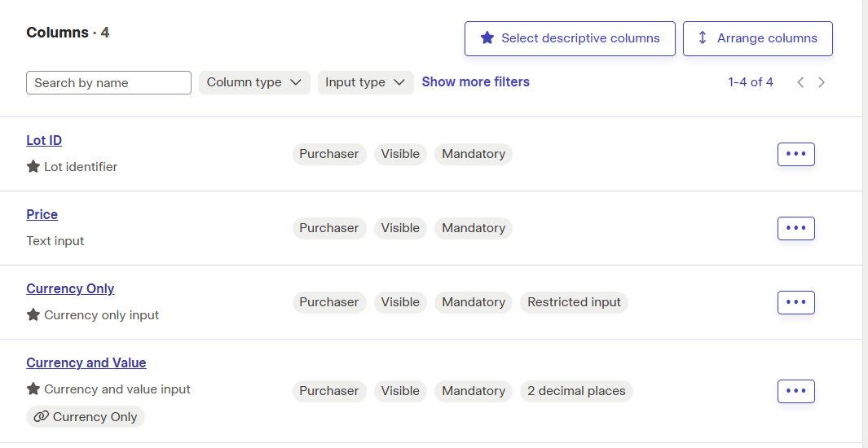Image resolution: width=868 pixels, height=448 pixels.
Task: Go to previous page with left chevron
Action: click(x=800, y=82)
